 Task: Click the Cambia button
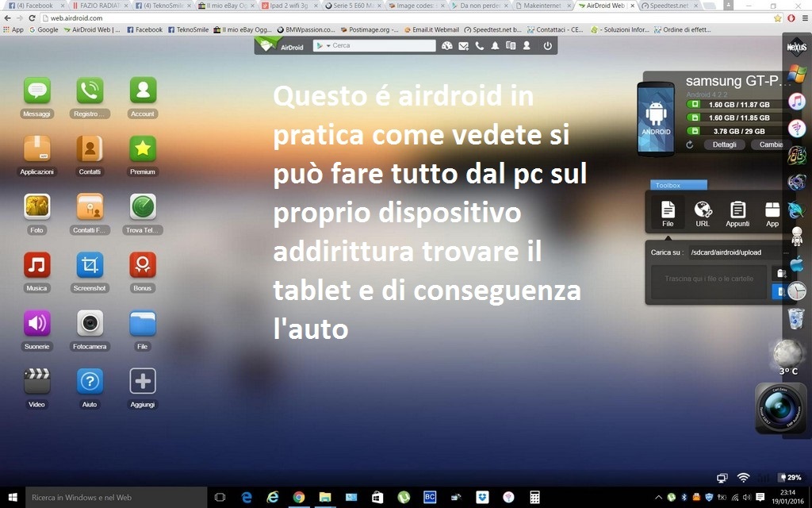point(771,144)
